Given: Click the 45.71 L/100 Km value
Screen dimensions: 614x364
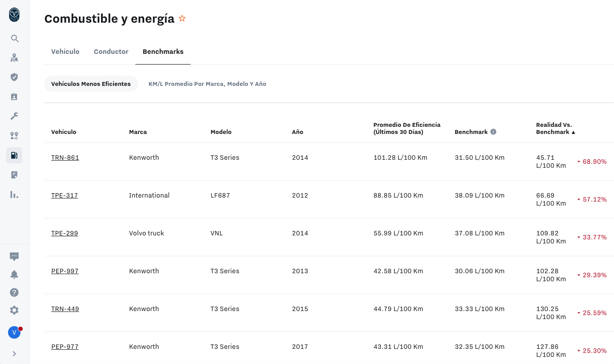Looking at the screenshot, I should pyautogui.click(x=551, y=162).
